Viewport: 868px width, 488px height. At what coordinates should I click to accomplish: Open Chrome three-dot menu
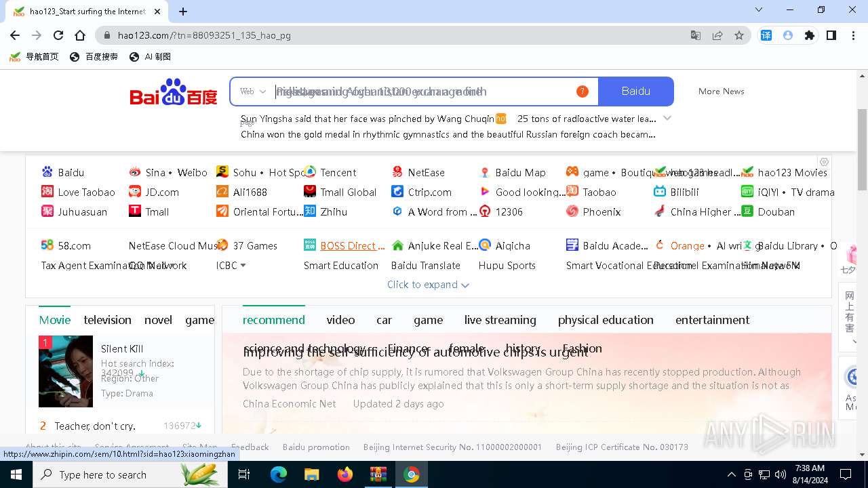pos(853,35)
